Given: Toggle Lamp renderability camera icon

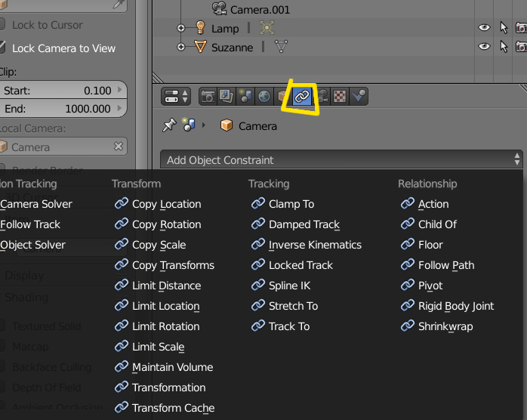Looking at the screenshot, I should [521, 28].
